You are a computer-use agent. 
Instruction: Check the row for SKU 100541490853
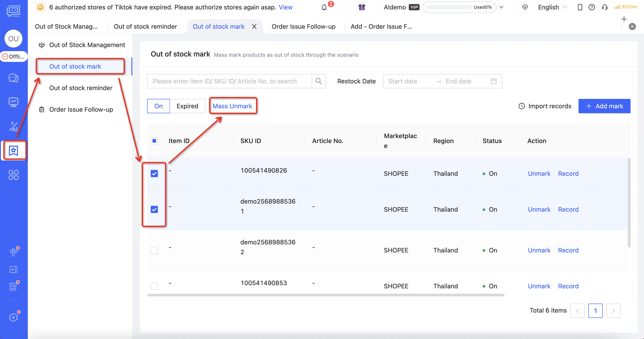[x=154, y=286]
